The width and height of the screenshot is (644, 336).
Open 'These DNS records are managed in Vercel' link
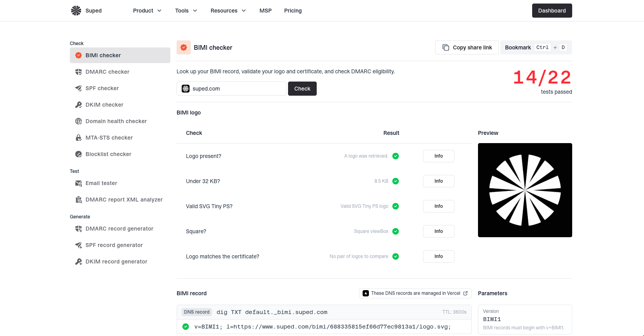pos(415,293)
